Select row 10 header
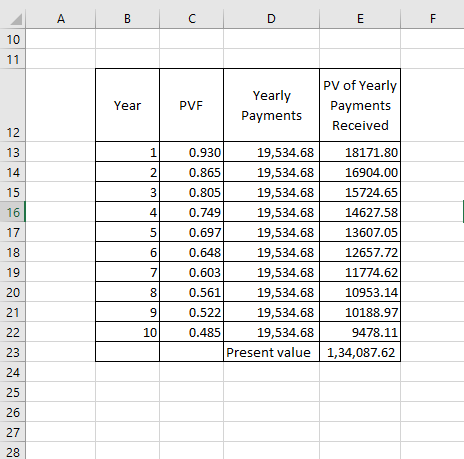 [13, 39]
